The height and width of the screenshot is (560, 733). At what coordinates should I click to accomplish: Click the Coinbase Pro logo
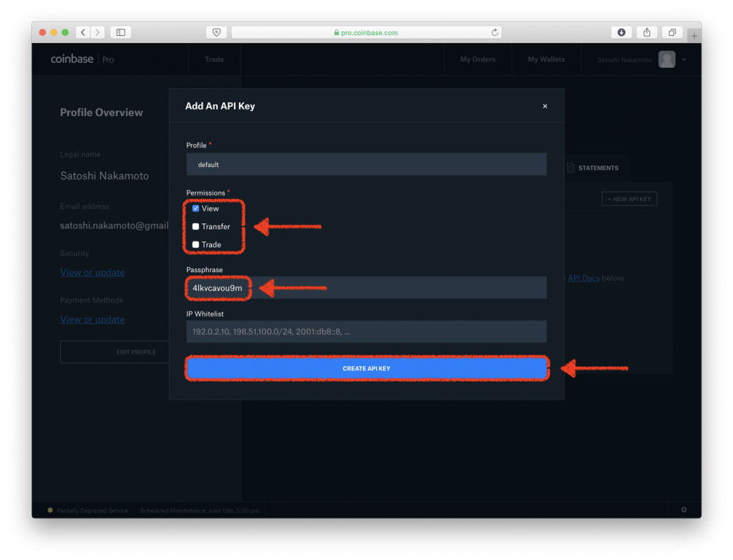(82, 59)
